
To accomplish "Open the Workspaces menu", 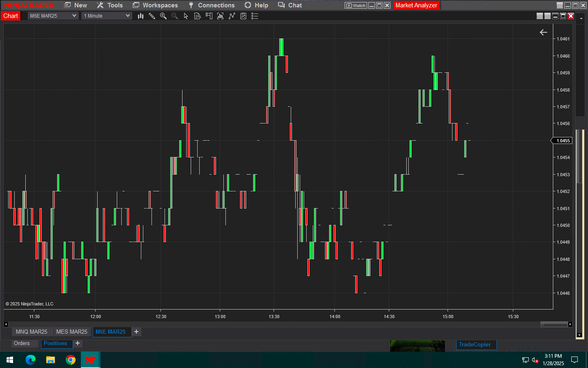I will pyautogui.click(x=156, y=5).
